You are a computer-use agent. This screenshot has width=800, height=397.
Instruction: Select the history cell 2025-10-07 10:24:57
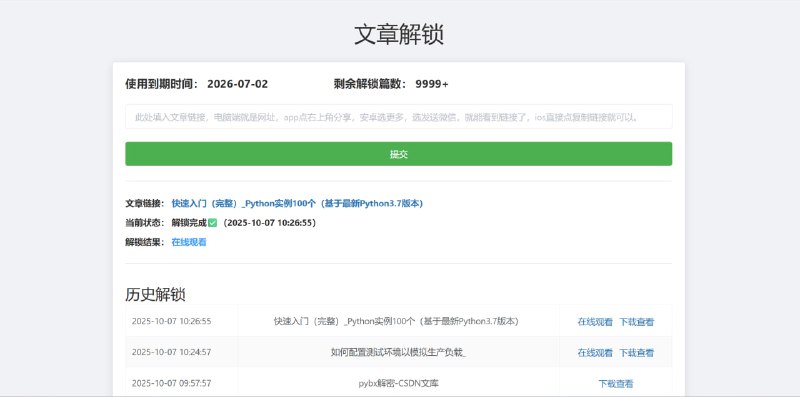point(171,352)
